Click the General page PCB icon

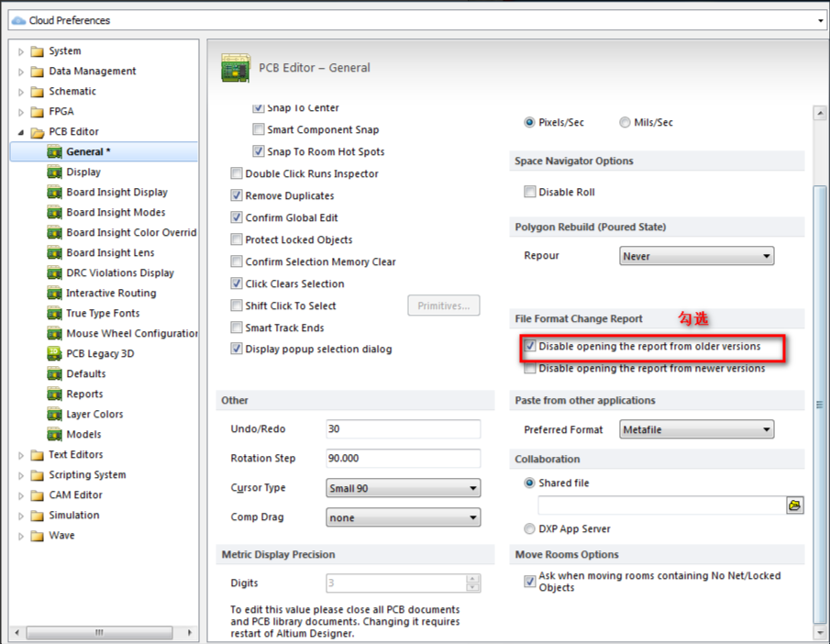tap(54, 152)
